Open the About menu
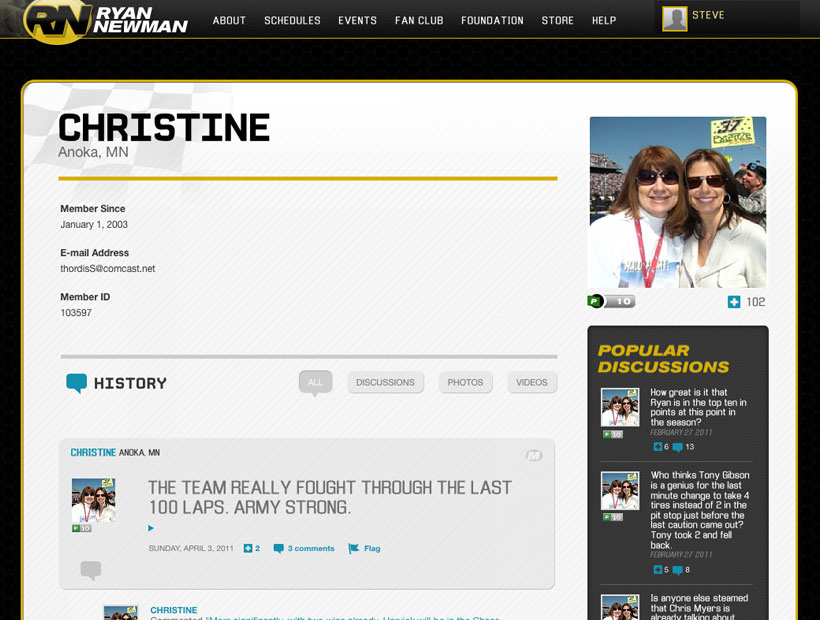Screen dimensions: 820x620 pos(229,20)
